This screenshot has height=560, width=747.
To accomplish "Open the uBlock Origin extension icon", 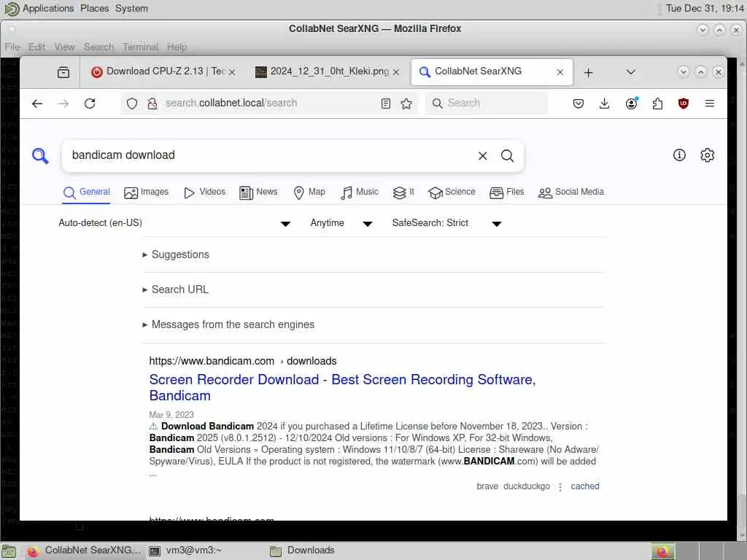I will point(683,104).
